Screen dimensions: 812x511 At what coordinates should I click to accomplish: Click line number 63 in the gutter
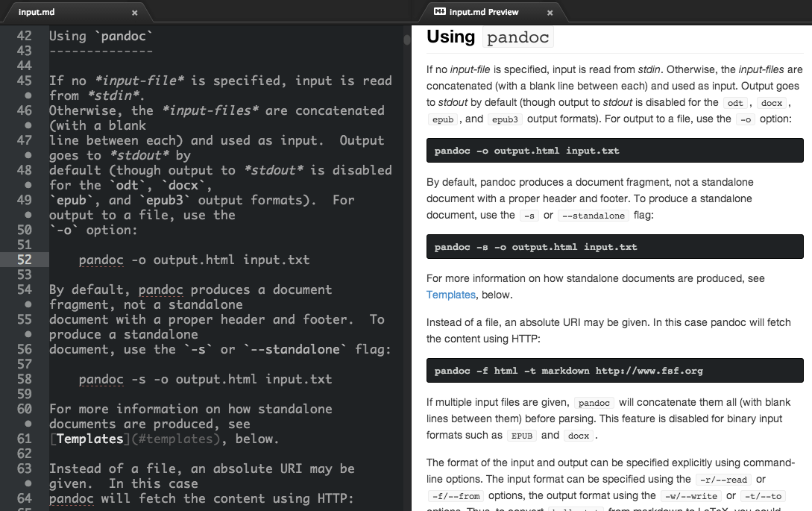pos(25,468)
